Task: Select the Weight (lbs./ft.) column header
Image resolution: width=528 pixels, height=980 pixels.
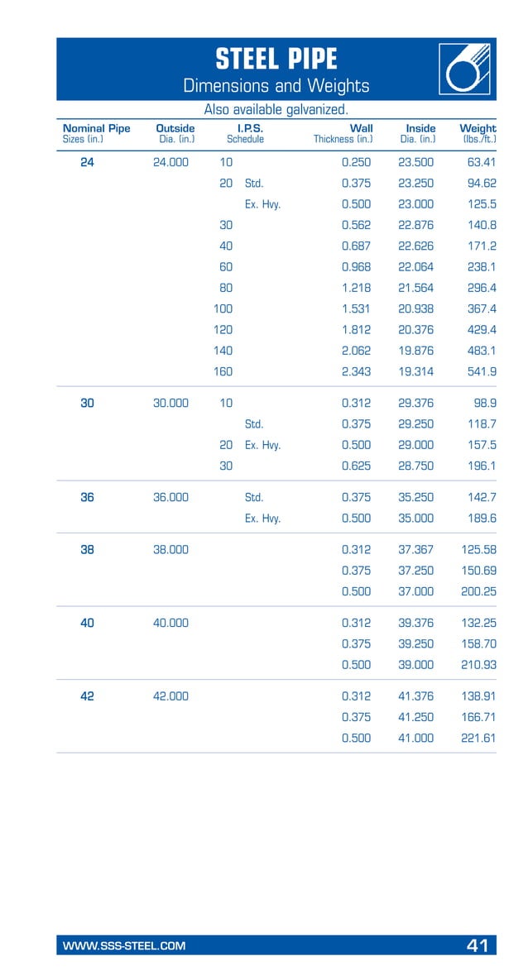Action: (478, 133)
